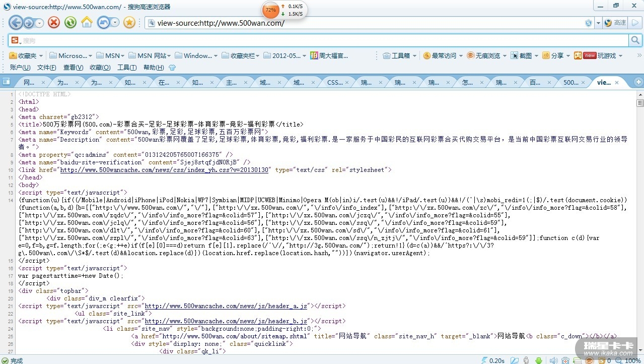Open the header_a.js script link
Screen dimensions: 644x364
click(226, 306)
